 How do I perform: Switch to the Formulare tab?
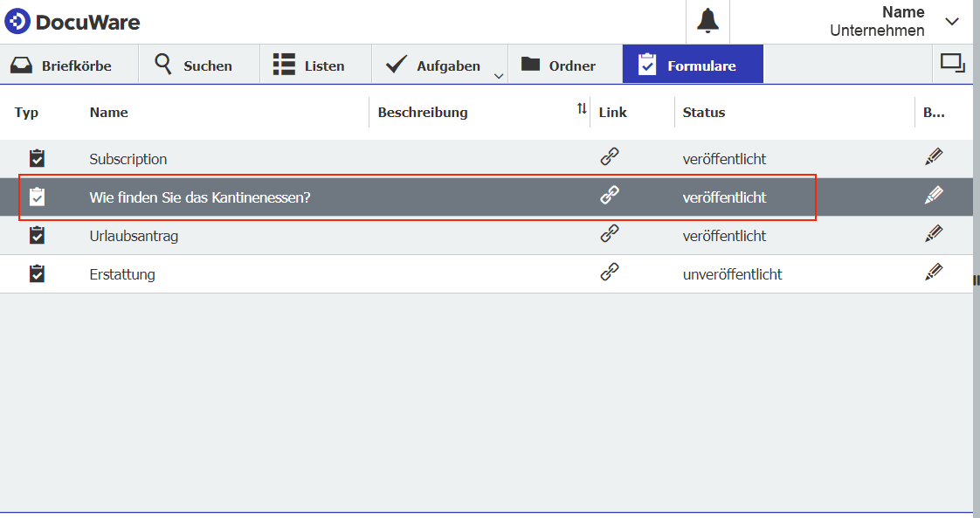692,63
